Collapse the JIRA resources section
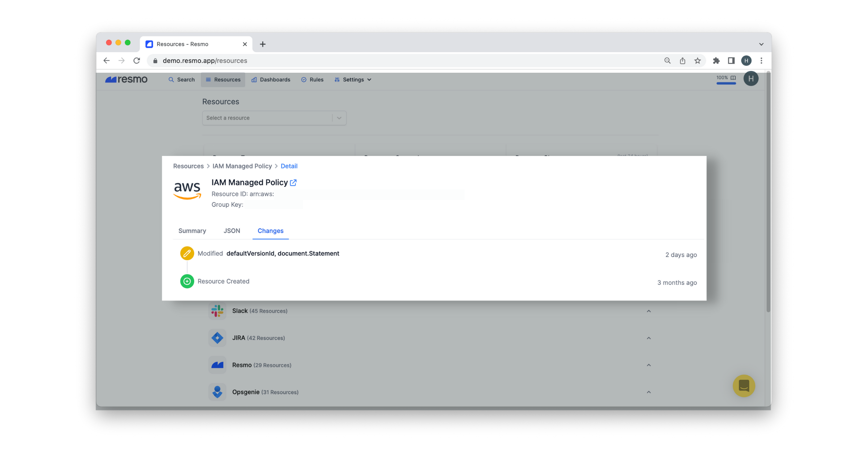Image resolution: width=868 pixels, height=456 pixels. pyautogui.click(x=649, y=338)
